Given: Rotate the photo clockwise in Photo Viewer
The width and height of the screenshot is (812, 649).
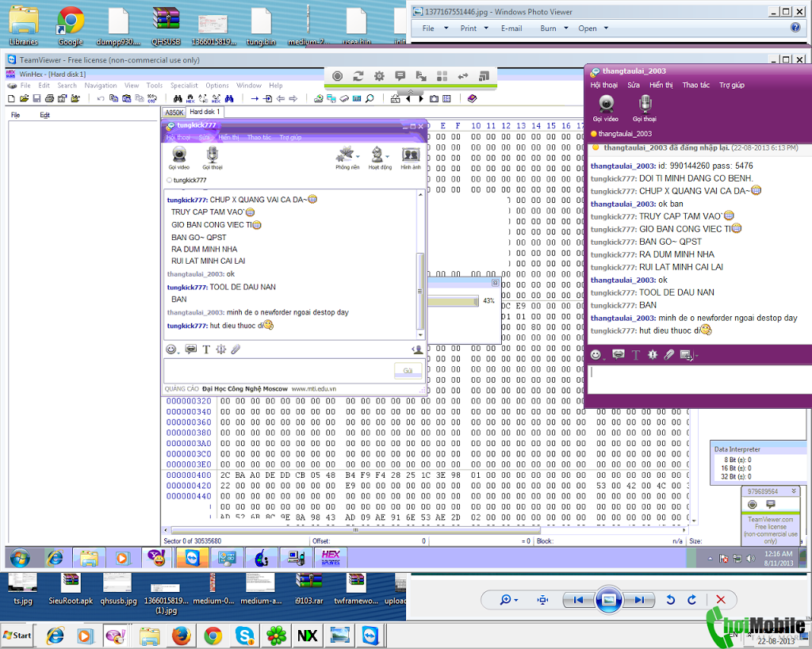Looking at the screenshot, I should (x=691, y=600).
